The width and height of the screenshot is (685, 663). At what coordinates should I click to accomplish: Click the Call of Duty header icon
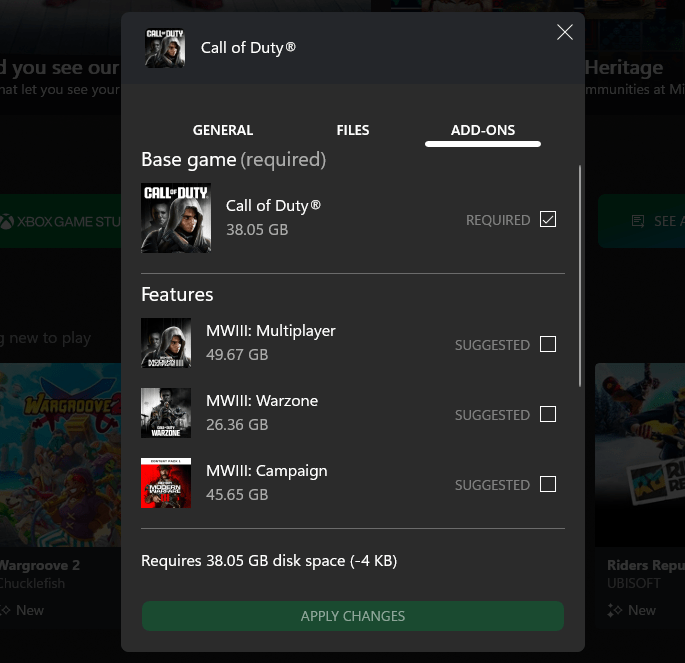tap(165, 48)
